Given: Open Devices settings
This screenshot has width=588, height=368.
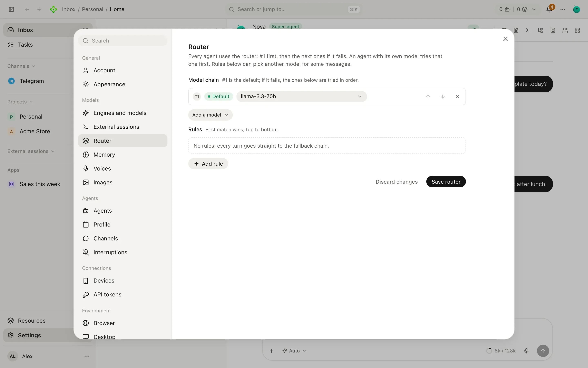Looking at the screenshot, I should point(122,281).
